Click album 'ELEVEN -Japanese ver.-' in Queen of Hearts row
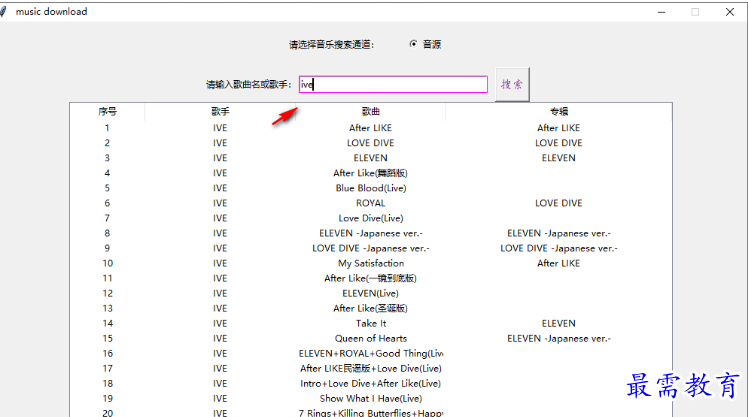Viewport: 748px width, 417px height. click(559, 338)
